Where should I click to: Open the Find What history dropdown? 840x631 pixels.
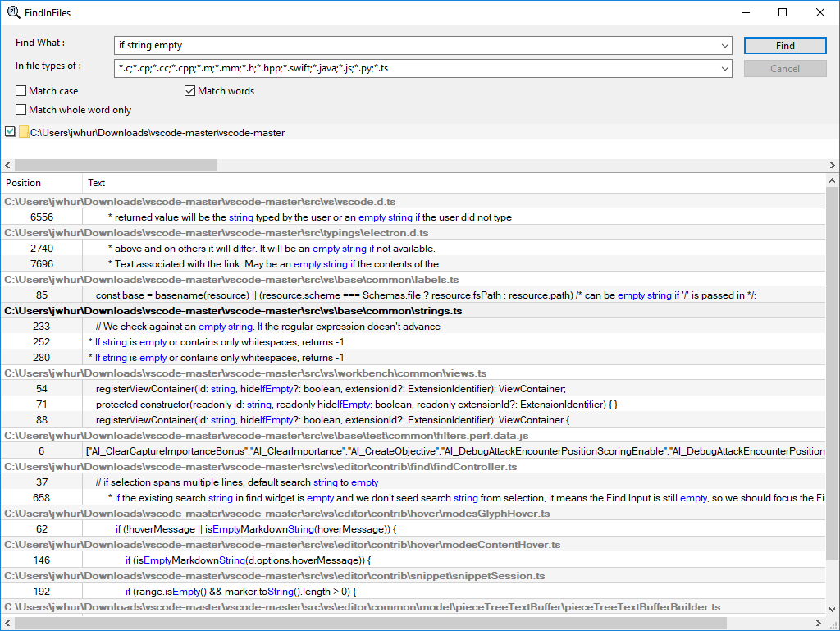tap(725, 45)
